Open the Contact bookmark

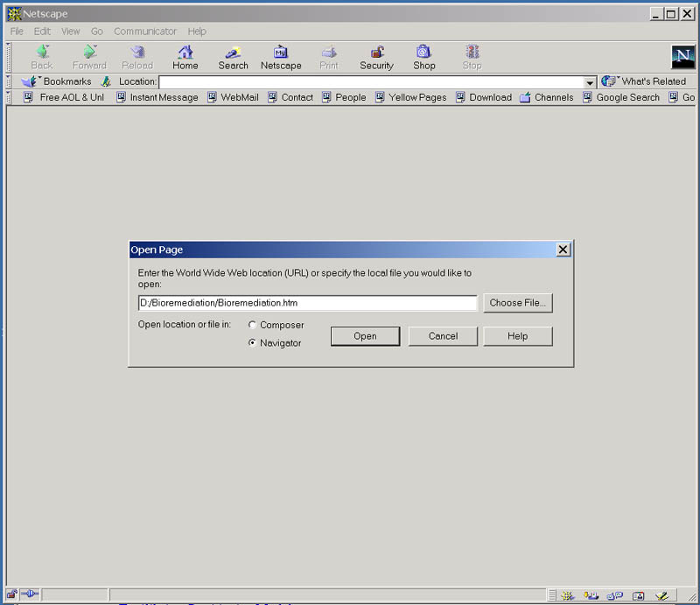point(290,97)
